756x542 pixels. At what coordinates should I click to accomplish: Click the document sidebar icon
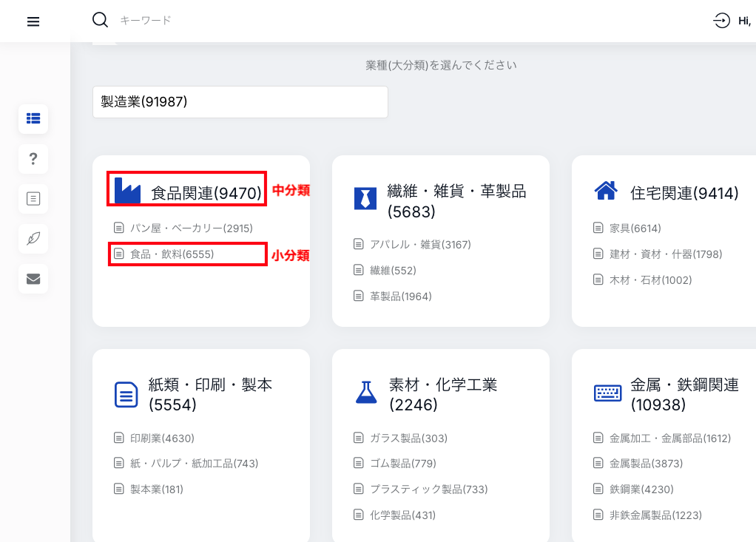click(x=33, y=199)
